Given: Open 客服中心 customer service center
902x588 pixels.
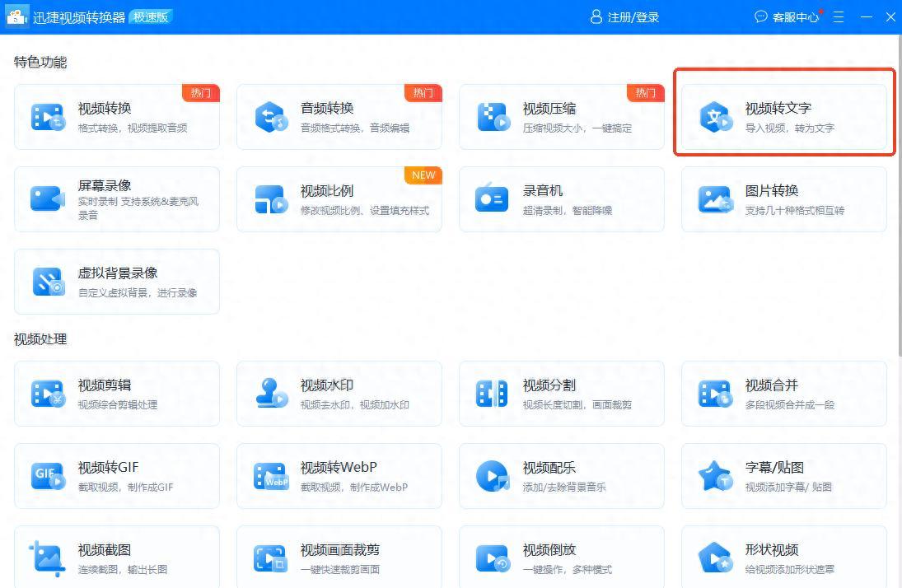Looking at the screenshot, I should point(787,17).
